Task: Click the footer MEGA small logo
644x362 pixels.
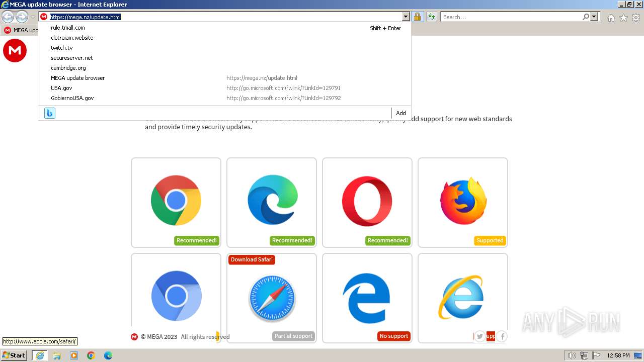Action: click(x=134, y=337)
